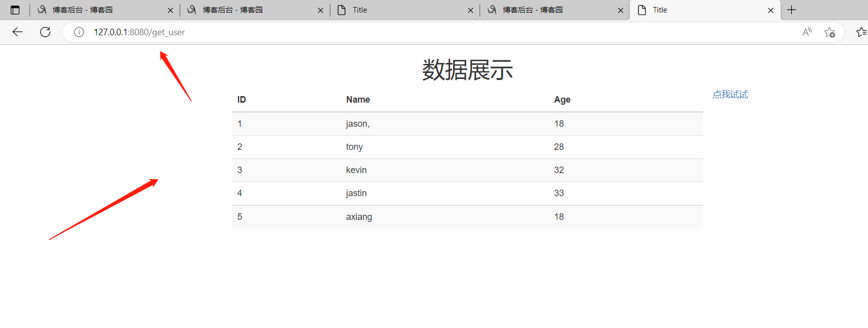Add this page to favorites
This screenshot has width=868, height=328.
click(x=829, y=32)
